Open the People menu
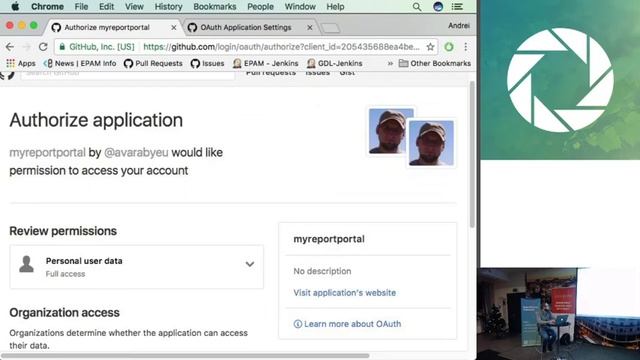This screenshot has height=360, width=640. coord(260,7)
